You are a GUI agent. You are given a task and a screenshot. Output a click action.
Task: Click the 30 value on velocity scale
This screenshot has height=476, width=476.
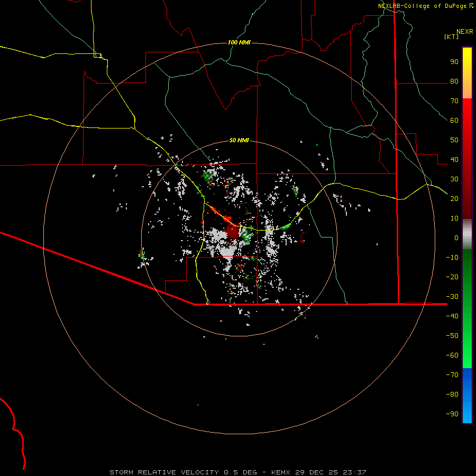454,179
